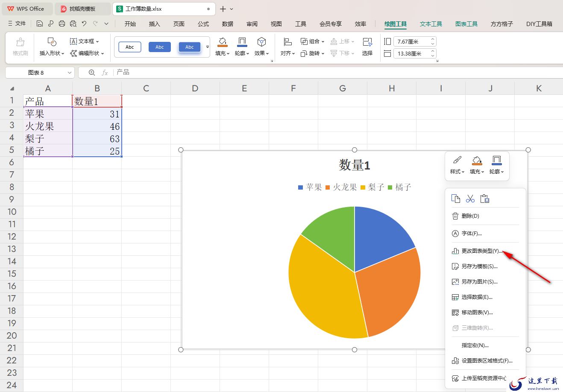This screenshot has width=563, height=392.
Task: Click the Edit Shape (编辑形状) tool
Action: pyautogui.click(x=87, y=53)
